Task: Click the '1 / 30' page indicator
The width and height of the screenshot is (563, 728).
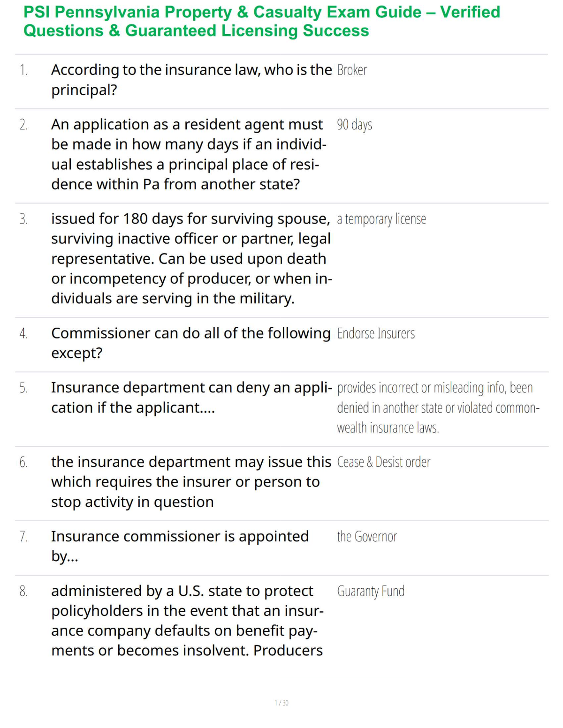Action: click(281, 703)
